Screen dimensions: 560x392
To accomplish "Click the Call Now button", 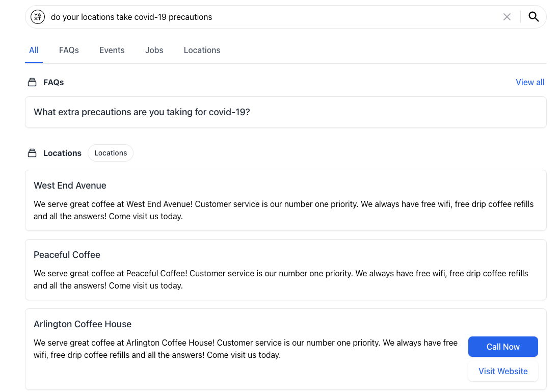I will pyautogui.click(x=503, y=347).
